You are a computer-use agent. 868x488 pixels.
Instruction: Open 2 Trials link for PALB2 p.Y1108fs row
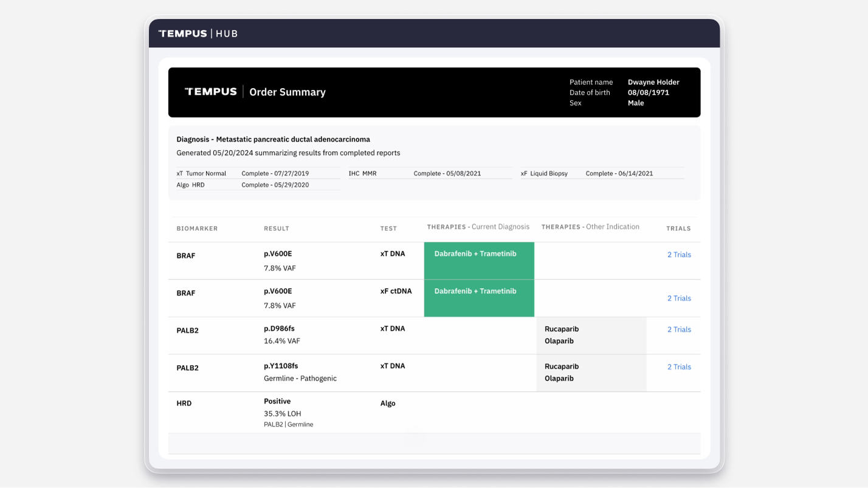(679, 367)
